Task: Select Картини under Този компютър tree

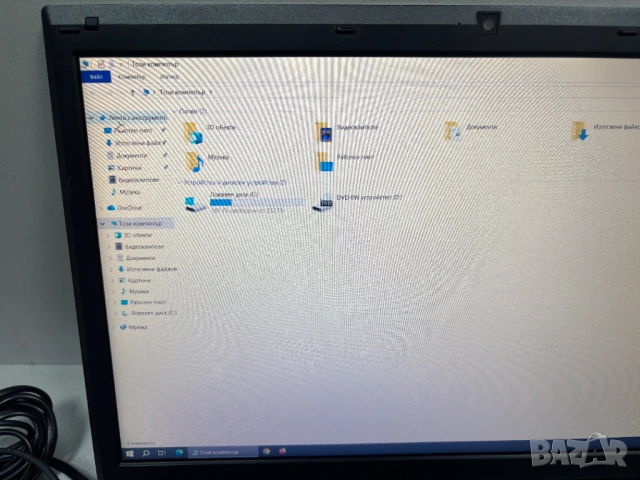Action: tap(135, 280)
